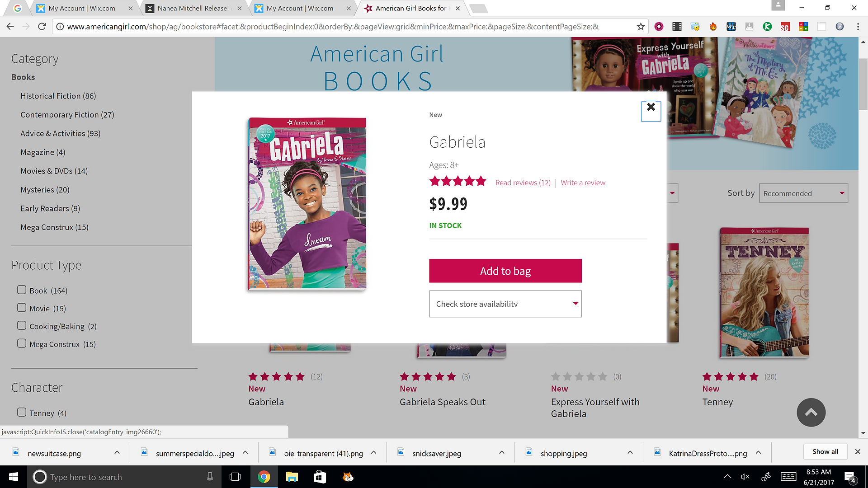
Task: Check the Mega Construx (15) product type checkbox
Action: [22, 343]
